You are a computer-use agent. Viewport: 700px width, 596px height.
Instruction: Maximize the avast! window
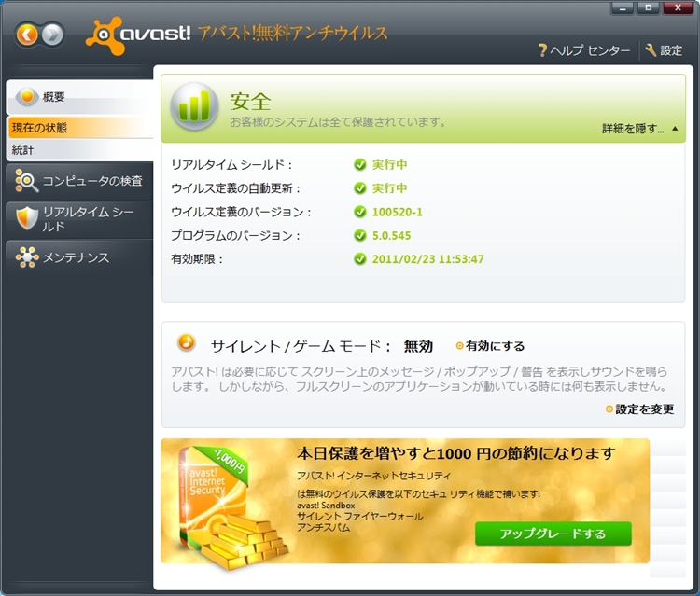(x=649, y=8)
